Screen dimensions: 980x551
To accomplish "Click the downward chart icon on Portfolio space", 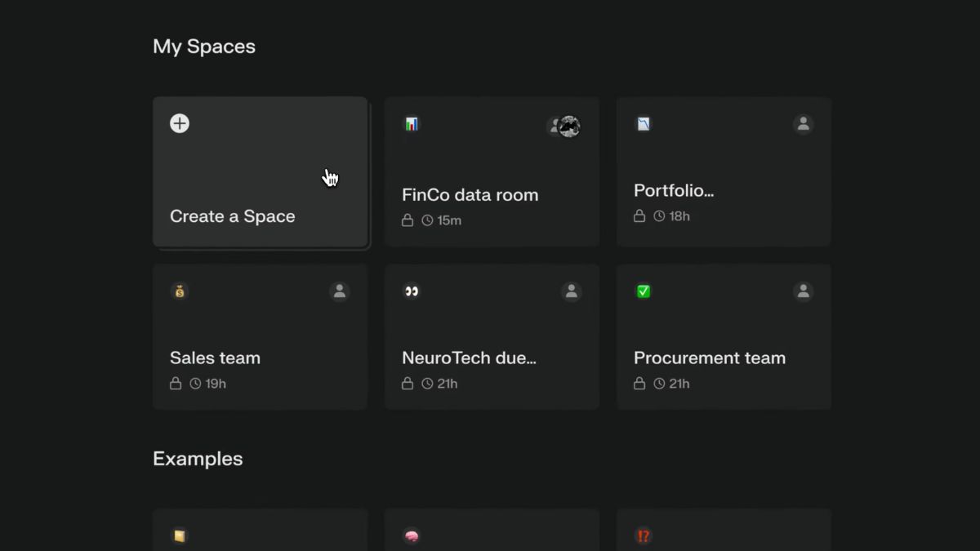I will click(x=644, y=123).
